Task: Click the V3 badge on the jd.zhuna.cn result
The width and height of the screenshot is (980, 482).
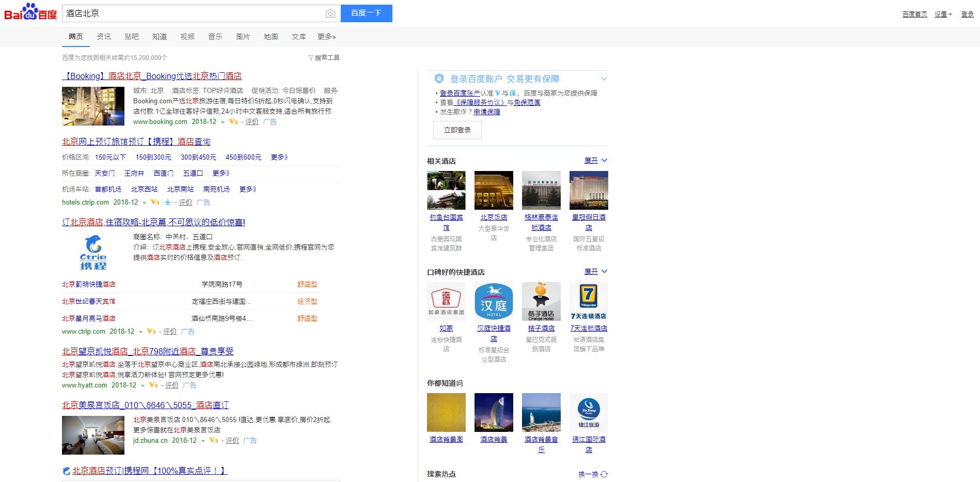Action: [214, 441]
